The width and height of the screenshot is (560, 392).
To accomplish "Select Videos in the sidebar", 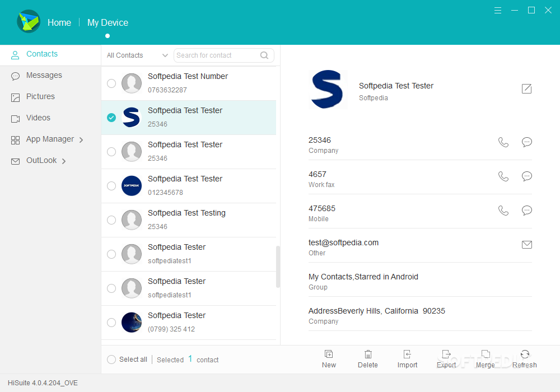I will point(50,118).
